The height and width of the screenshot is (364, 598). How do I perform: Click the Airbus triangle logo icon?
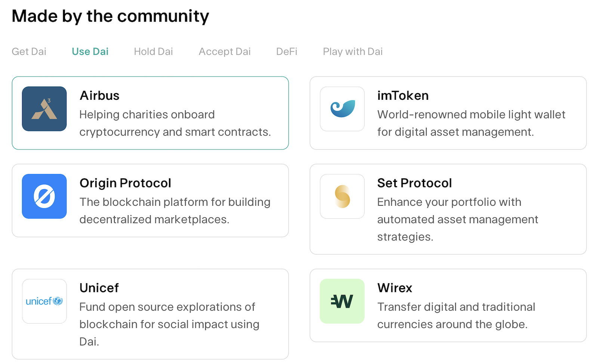click(44, 109)
